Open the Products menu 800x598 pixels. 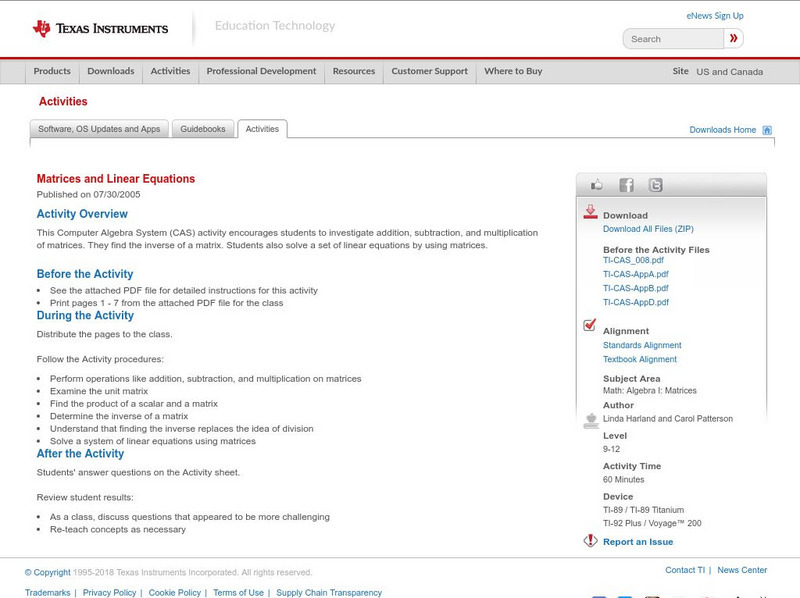[x=52, y=71]
